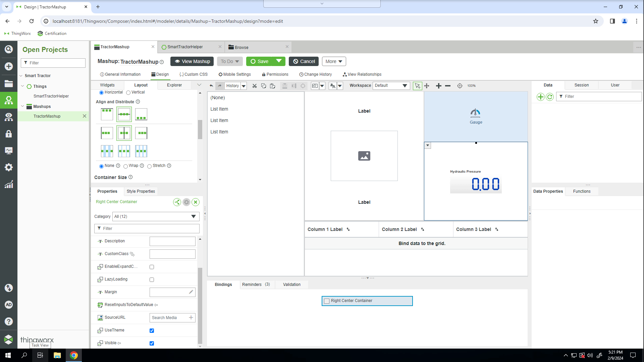The width and height of the screenshot is (644, 362).
Task: Select the Wrap radio option
Action: coord(125,166)
